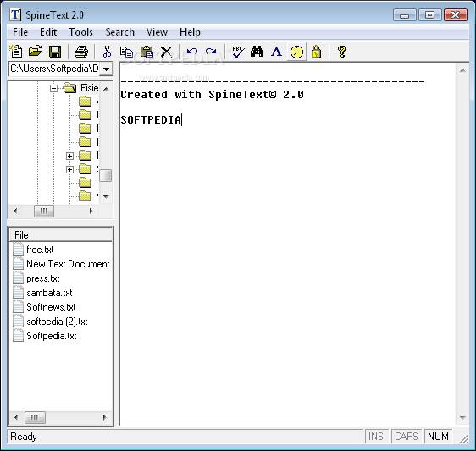Open the Help menu
Screen dimensions: 476x451
pos(190,32)
